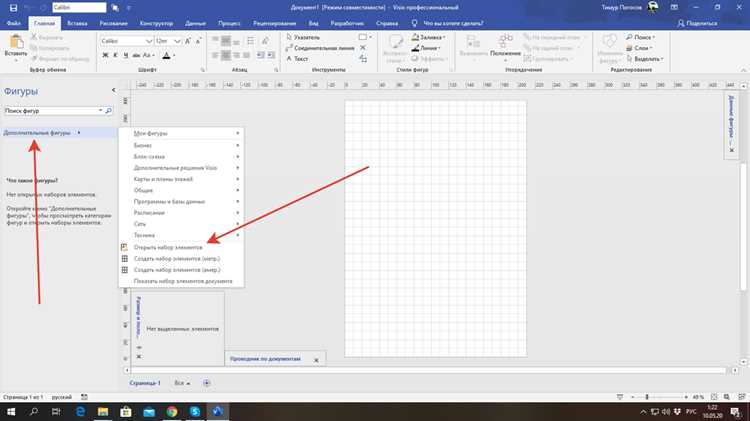Activate the Текст text tool

297,59
